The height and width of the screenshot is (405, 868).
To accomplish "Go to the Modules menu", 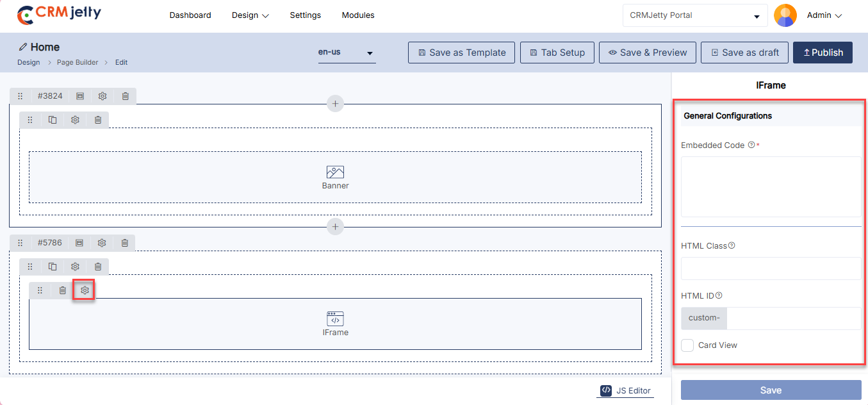I will [x=358, y=15].
